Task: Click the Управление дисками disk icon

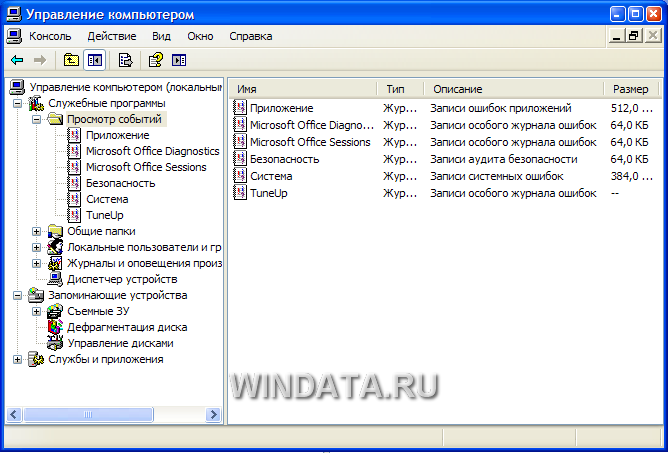Action: 55,343
